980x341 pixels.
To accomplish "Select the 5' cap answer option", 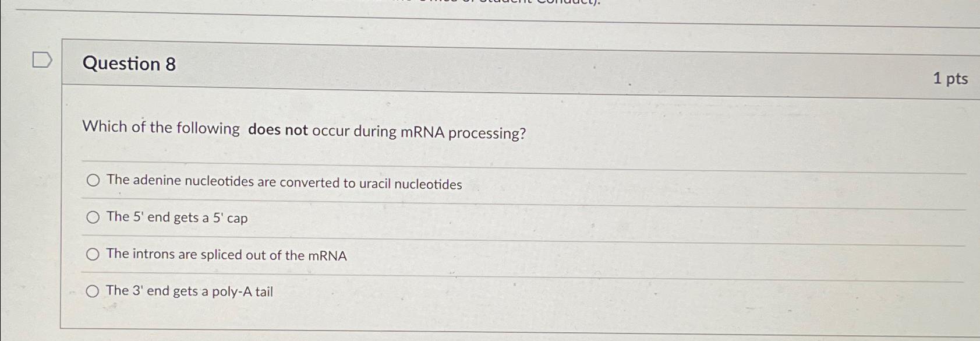I will (x=93, y=217).
